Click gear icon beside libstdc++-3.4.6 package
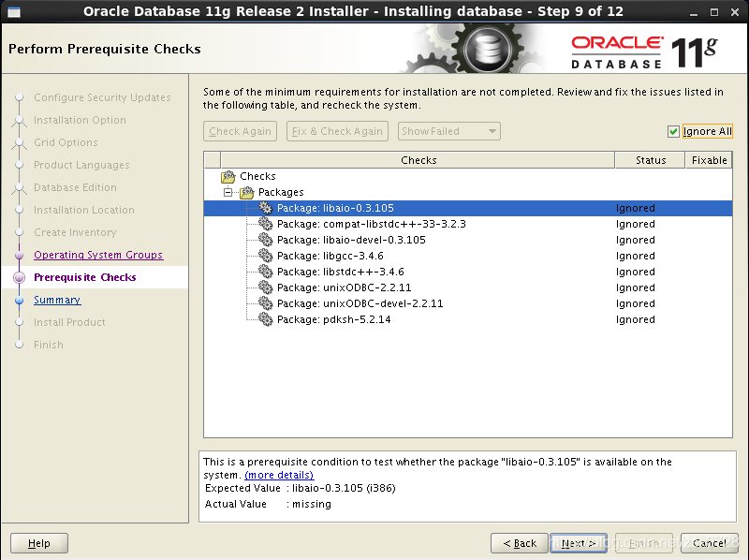 pos(266,272)
